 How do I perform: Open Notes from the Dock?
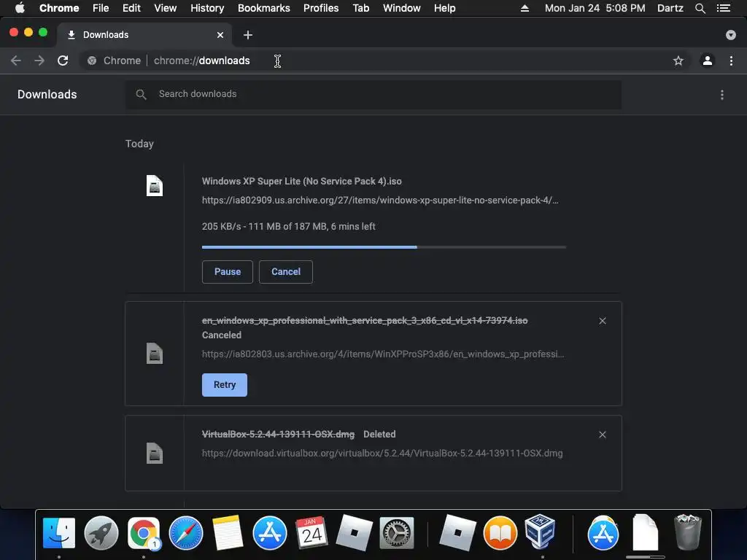coord(228,533)
